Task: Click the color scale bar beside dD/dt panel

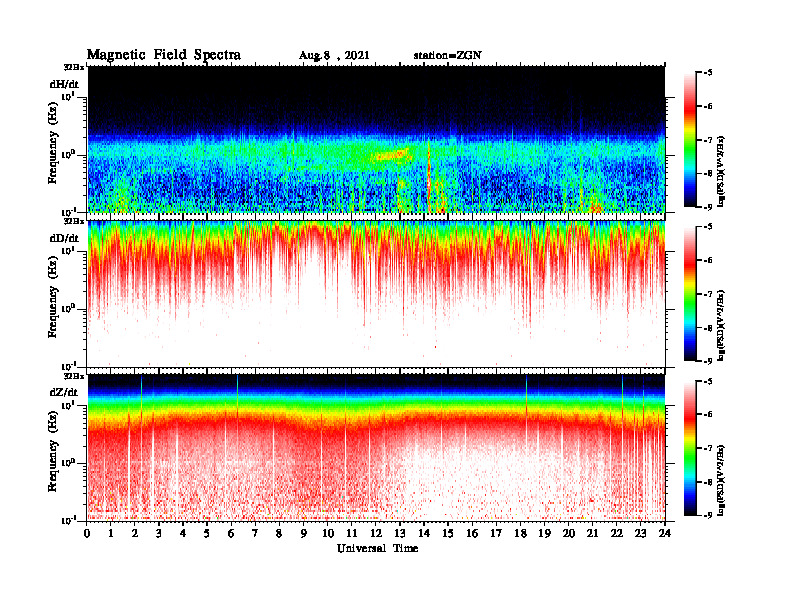Action: click(x=690, y=293)
